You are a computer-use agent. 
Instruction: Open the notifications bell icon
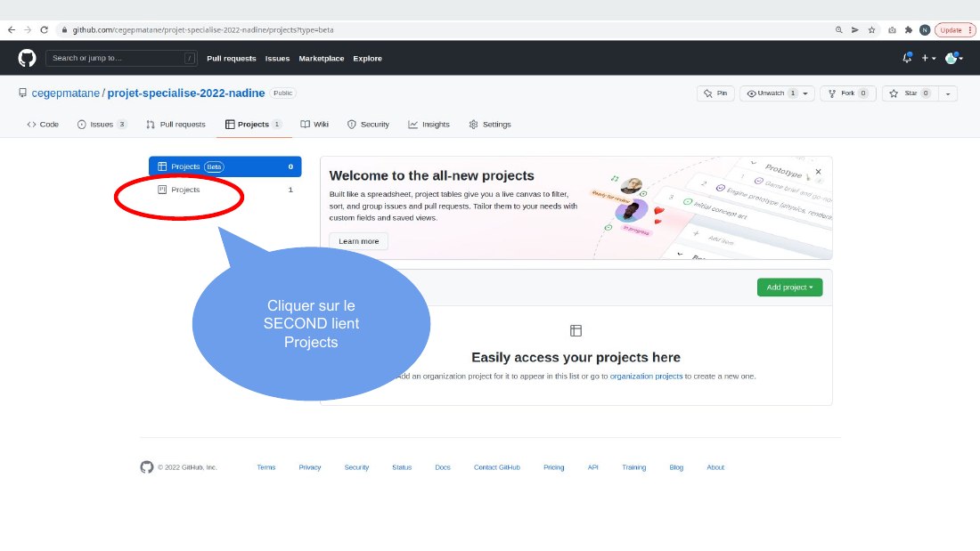[907, 58]
